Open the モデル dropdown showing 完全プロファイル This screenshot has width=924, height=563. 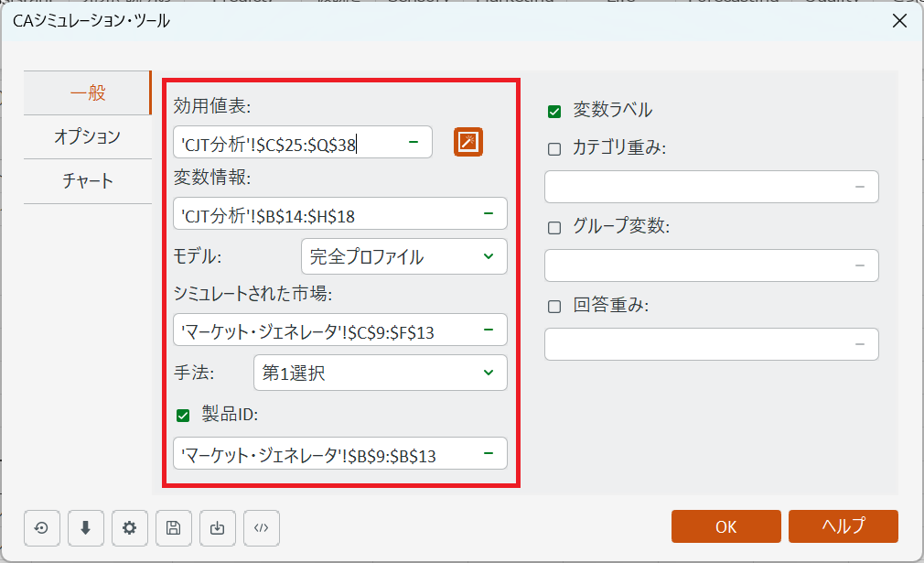tap(403, 256)
